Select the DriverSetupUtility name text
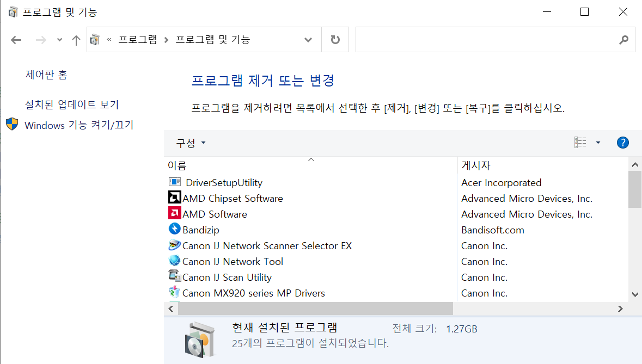Image resolution: width=642 pixels, height=364 pixels. pos(224,183)
